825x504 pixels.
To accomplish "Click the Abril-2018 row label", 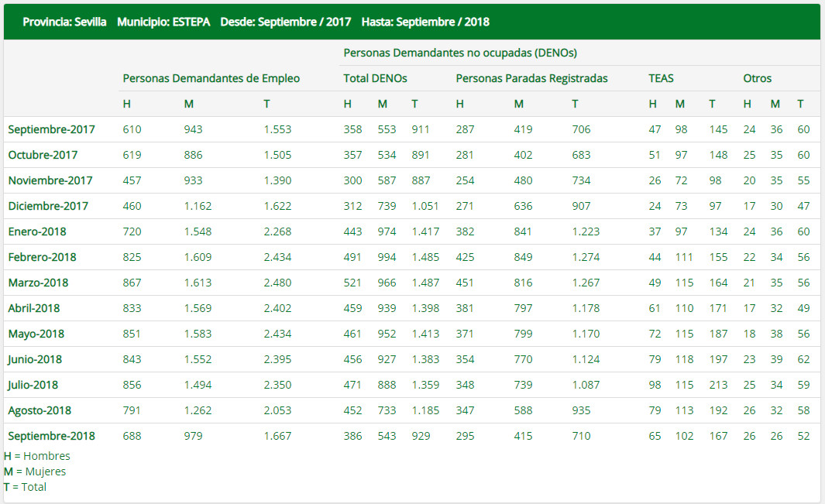I will (34, 308).
